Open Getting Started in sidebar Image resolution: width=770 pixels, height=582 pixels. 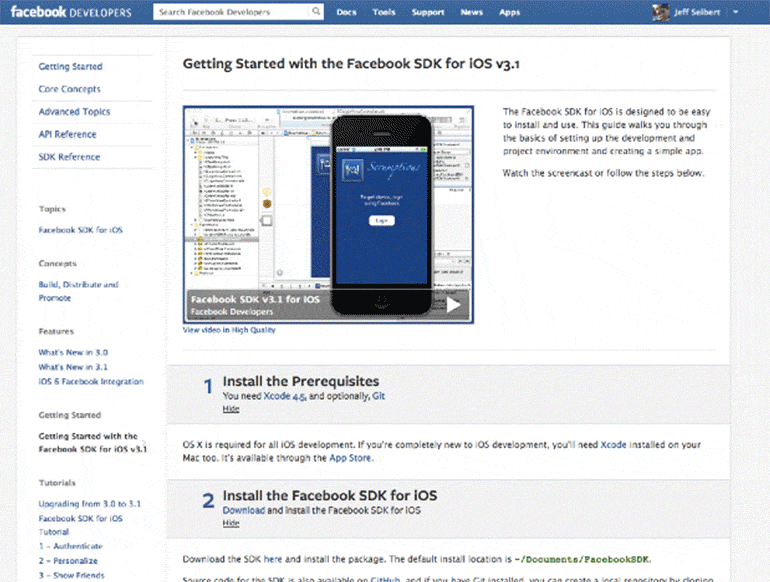tap(71, 66)
